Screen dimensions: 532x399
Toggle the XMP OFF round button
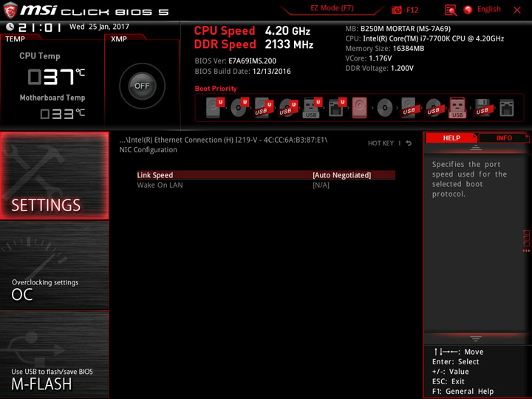[142, 86]
